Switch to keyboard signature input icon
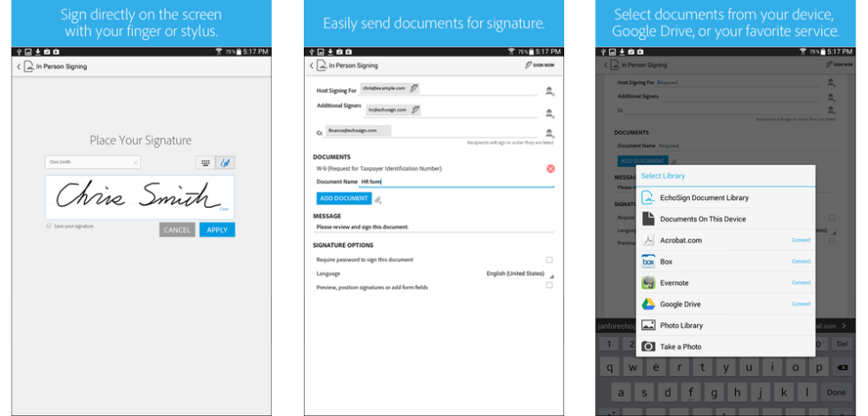This screenshot has width=868, height=416. (205, 163)
